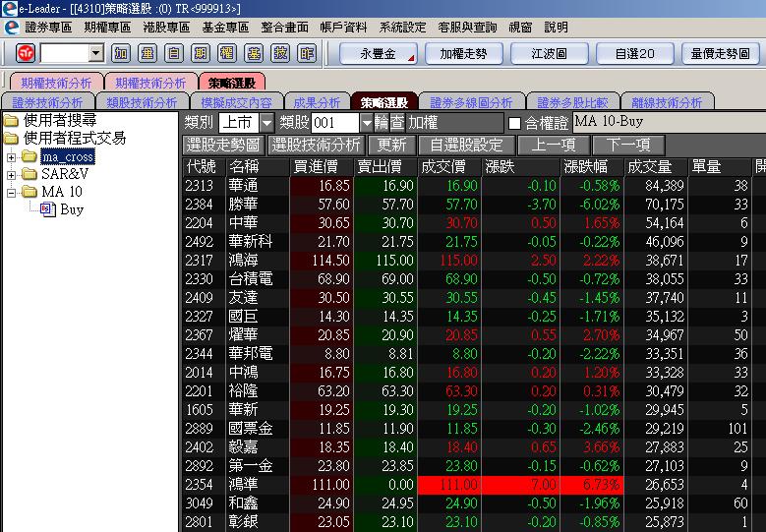
Task: Select the first 期權技術分析 window tab
Action: [56, 83]
